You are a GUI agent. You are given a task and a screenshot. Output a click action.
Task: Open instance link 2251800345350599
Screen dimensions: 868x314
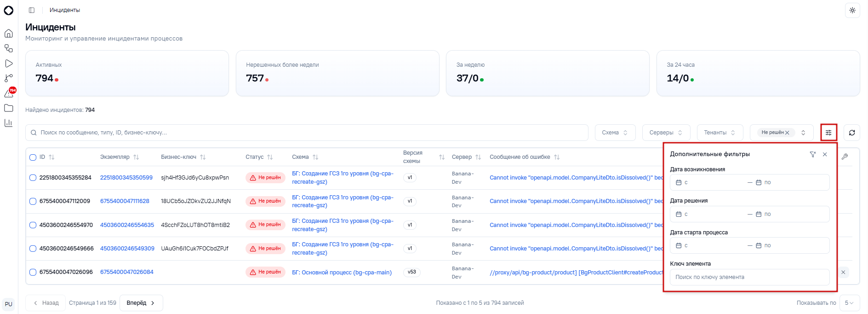tap(126, 178)
